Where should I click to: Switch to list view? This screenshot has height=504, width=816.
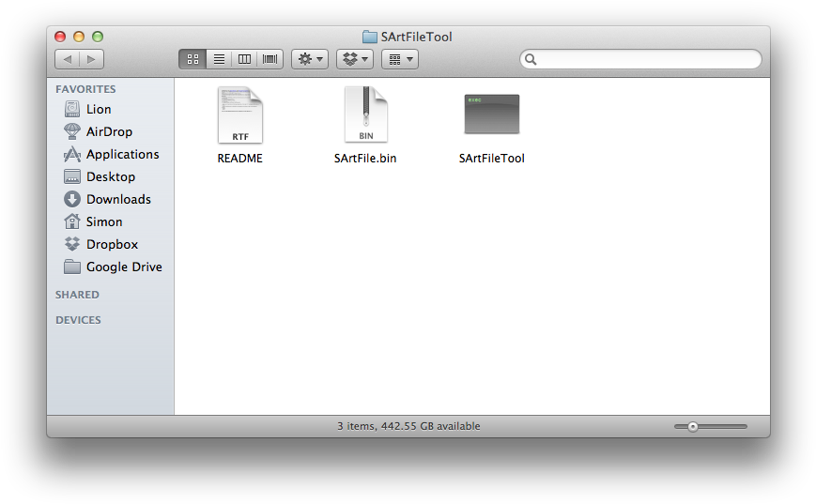point(219,59)
